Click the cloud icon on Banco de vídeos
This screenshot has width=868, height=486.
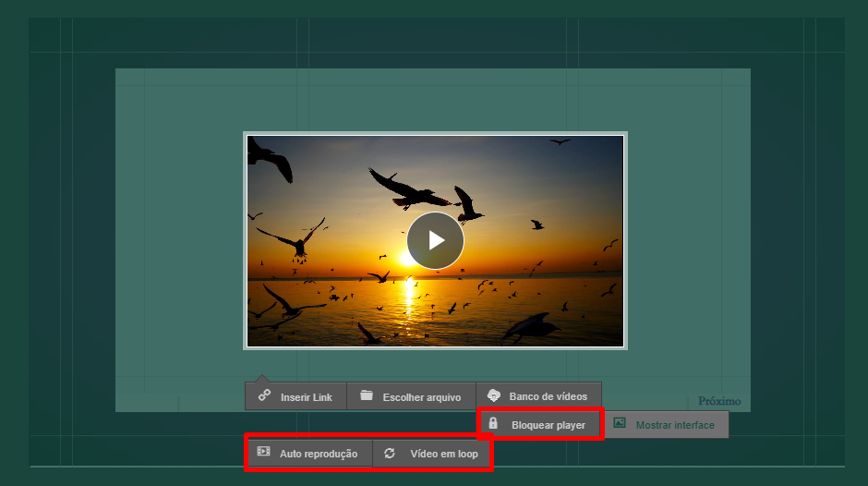point(493,395)
